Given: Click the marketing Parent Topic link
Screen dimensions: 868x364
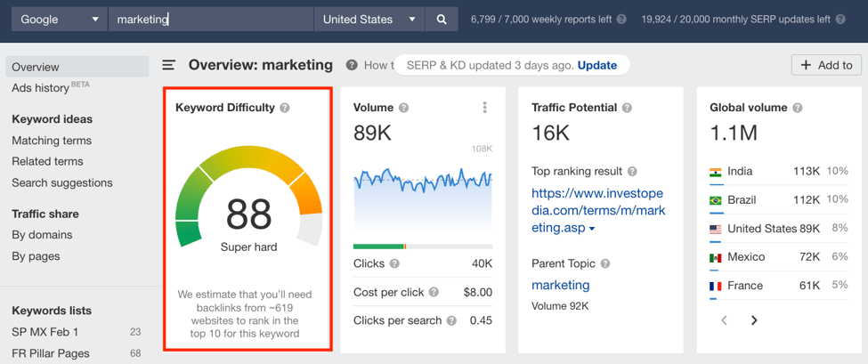Looking at the screenshot, I should coord(560,286).
